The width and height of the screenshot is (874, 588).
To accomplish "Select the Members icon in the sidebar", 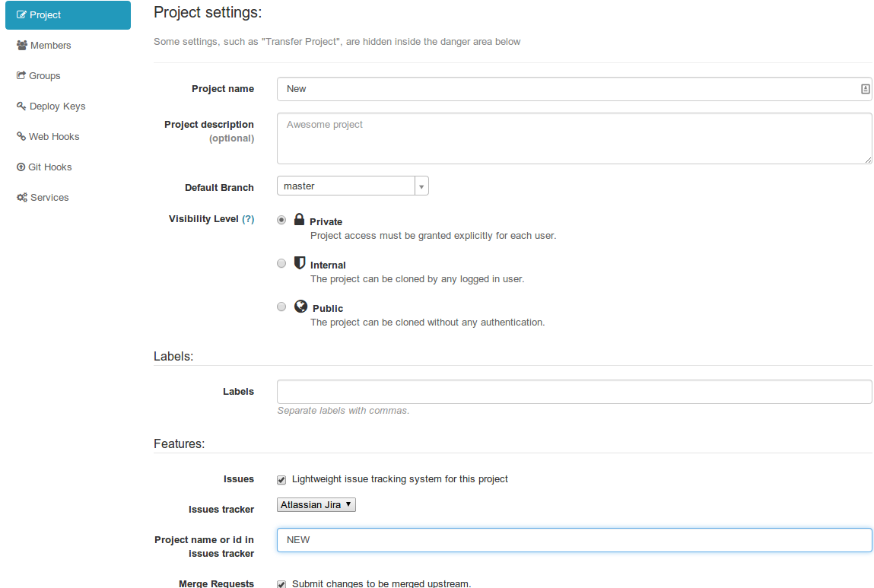I will pyautogui.click(x=21, y=45).
